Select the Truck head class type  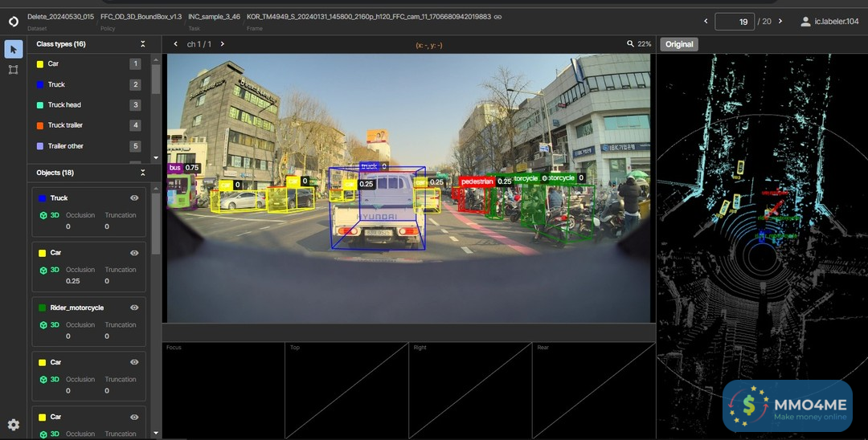64,105
